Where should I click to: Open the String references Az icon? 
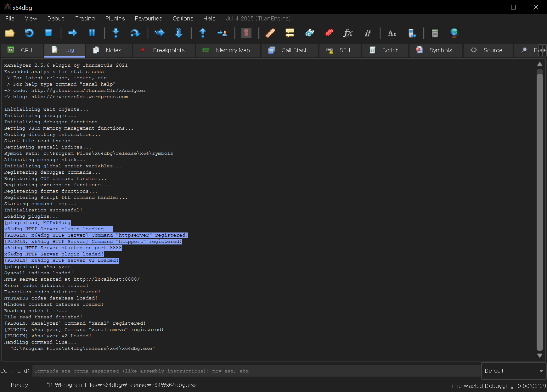point(392,33)
